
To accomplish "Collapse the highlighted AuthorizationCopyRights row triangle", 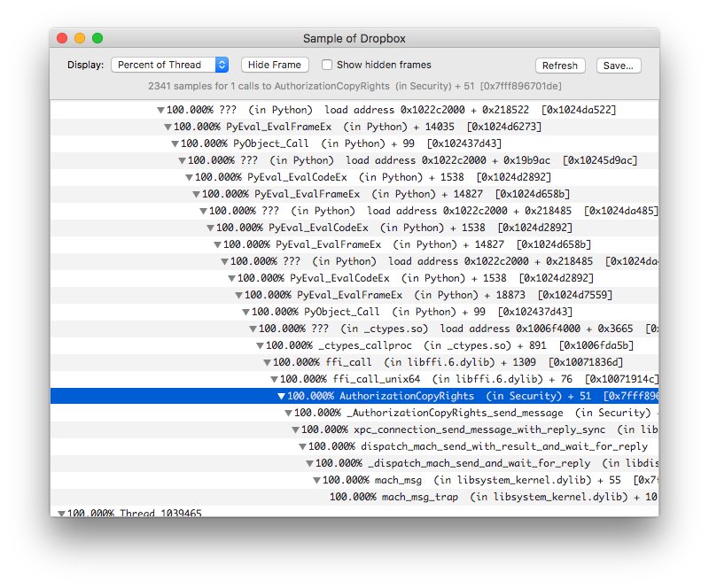I will click(281, 397).
